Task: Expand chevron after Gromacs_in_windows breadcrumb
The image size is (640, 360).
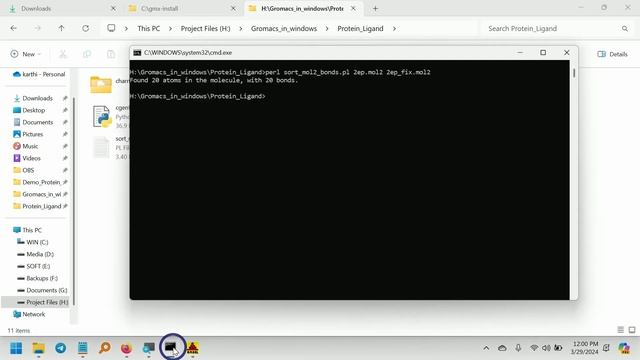Action: 327,29
